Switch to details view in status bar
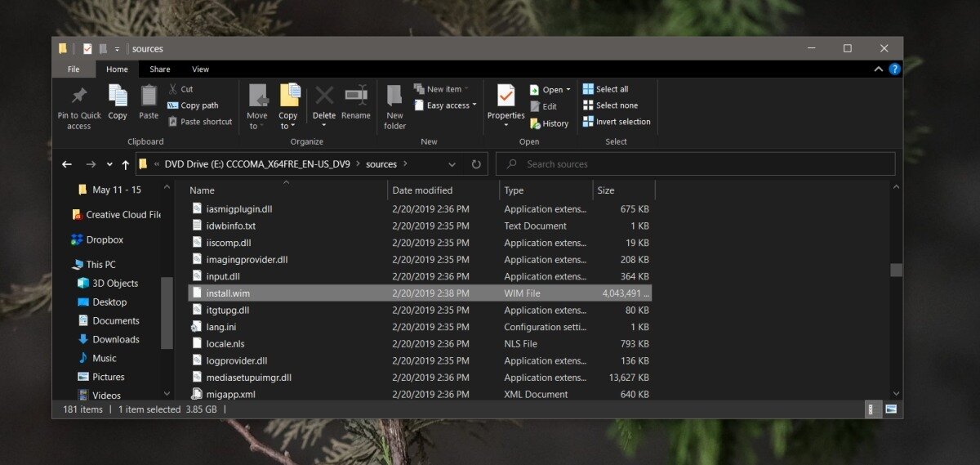This screenshot has width=980, height=465. coord(873,409)
